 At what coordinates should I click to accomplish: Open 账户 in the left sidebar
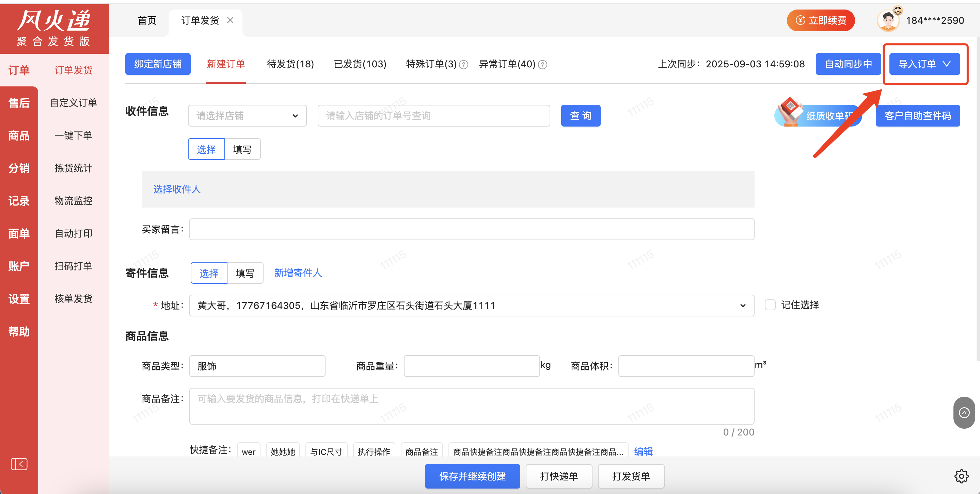click(19, 266)
